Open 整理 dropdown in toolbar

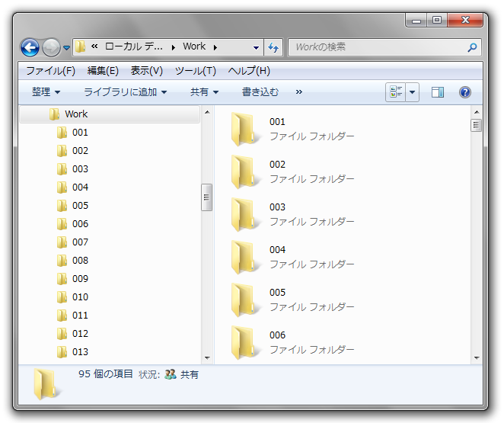(x=46, y=92)
